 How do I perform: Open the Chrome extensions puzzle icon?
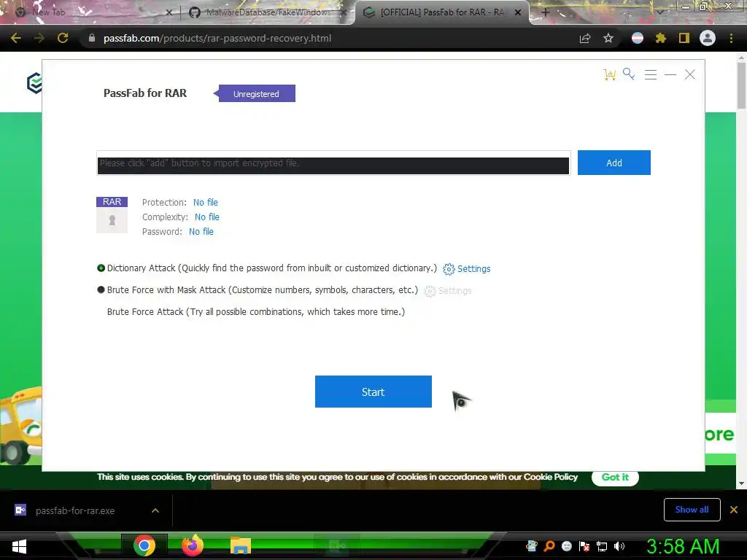coord(660,38)
